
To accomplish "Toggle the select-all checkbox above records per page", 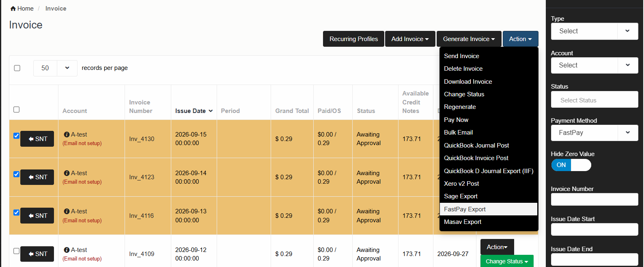I will (17, 68).
